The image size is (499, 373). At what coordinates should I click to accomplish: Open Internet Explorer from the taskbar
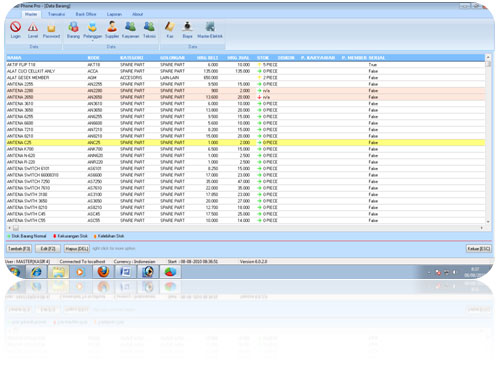(36, 272)
